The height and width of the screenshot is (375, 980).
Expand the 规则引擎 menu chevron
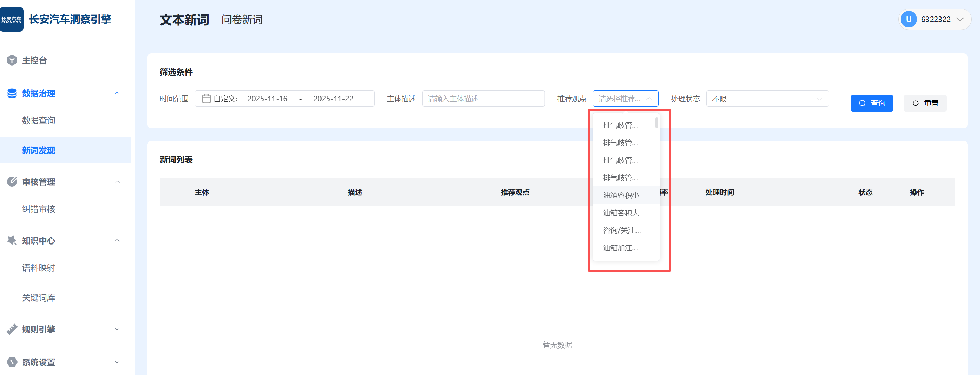click(x=117, y=329)
